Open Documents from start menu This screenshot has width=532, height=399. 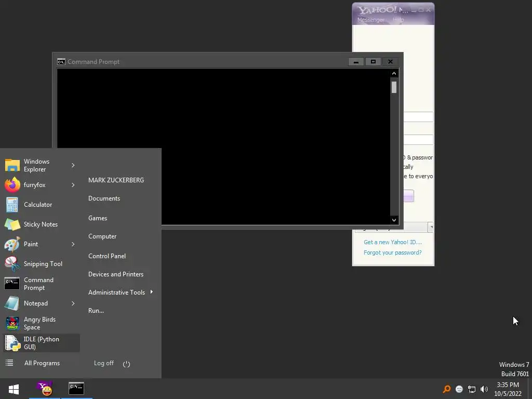tap(104, 198)
